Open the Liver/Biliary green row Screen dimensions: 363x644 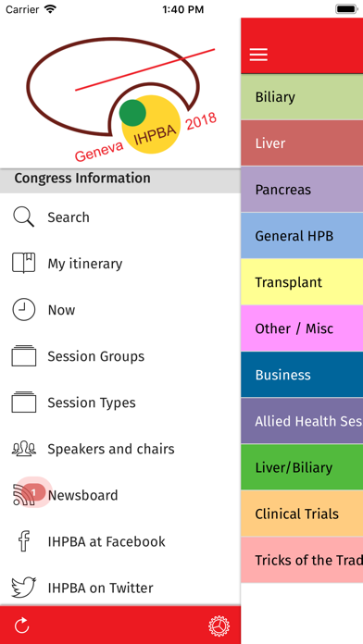click(x=302, y=467)
